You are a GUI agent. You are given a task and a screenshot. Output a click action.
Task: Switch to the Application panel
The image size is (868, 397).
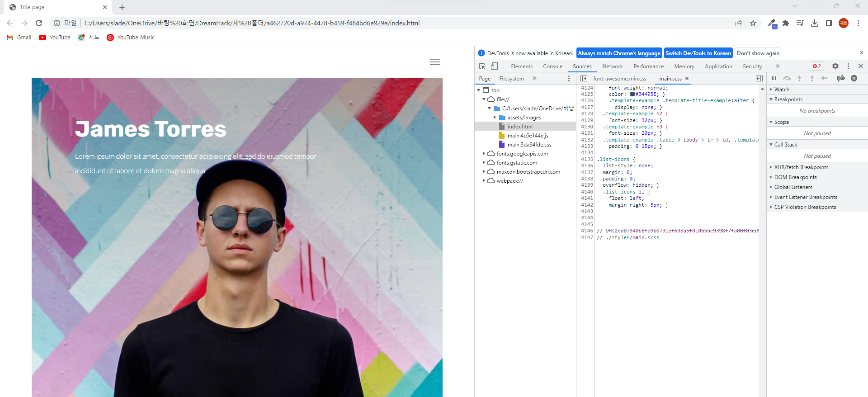click(718, 66)
